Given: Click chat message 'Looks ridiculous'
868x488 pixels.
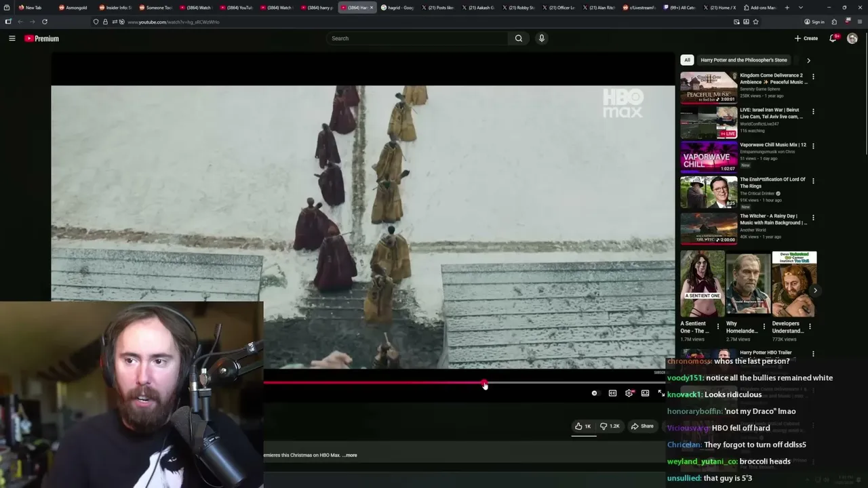Looking at the screenshot, I should click(733, 394).
